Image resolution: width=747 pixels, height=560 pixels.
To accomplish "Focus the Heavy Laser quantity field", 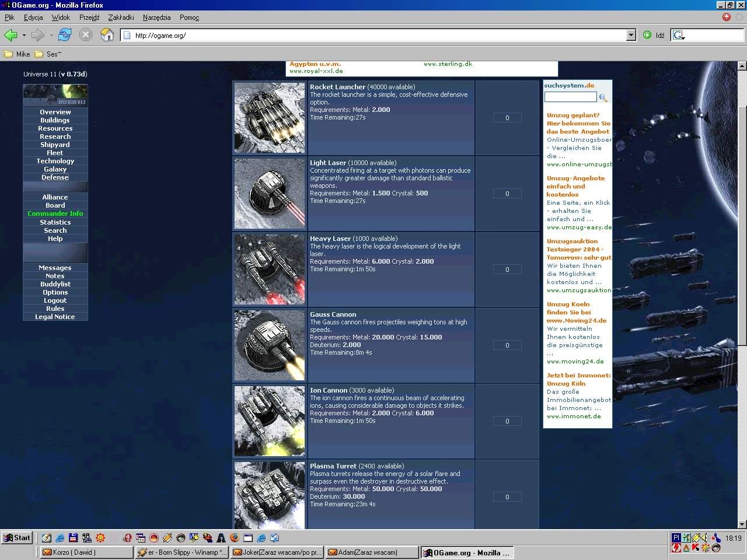I will pos(507,269).
